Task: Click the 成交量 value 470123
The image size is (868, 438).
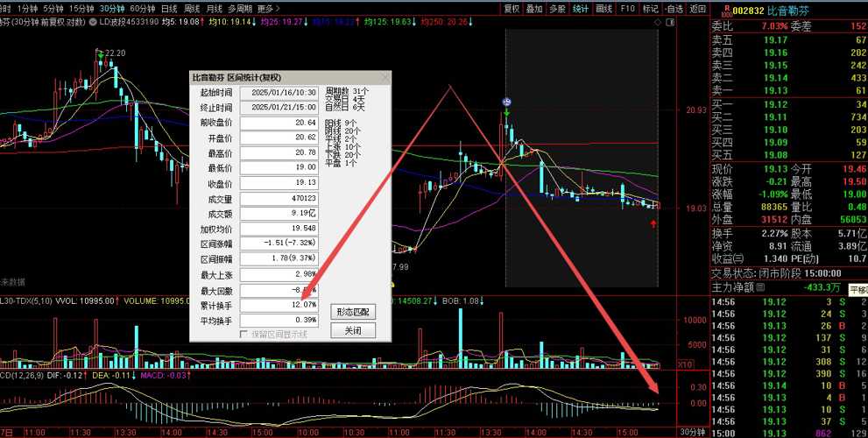Action: pos(279,198)
